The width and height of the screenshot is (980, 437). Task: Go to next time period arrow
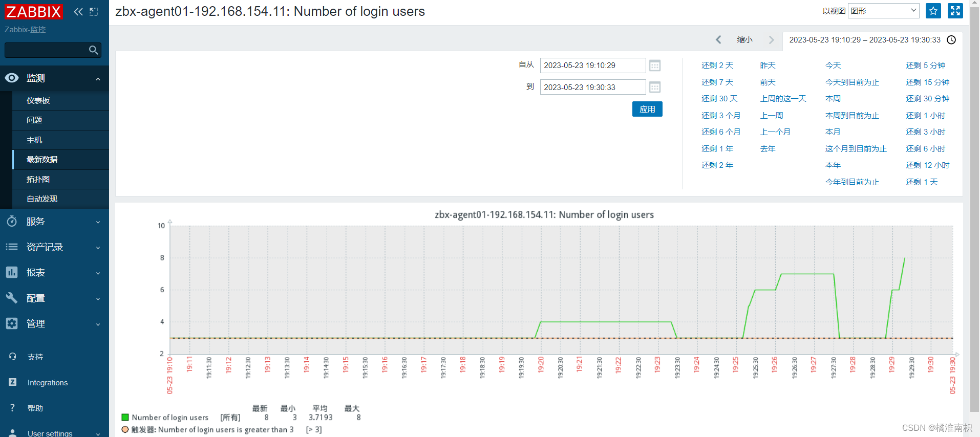click(771, 39)
